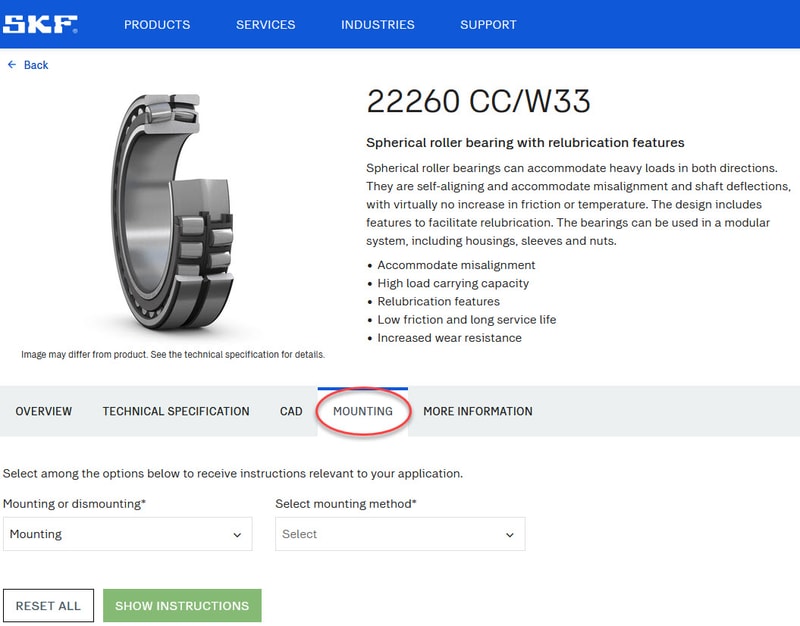Screen dimensions: 800x626
Task: Click the SKF logo
Action: tap(40, 24)
